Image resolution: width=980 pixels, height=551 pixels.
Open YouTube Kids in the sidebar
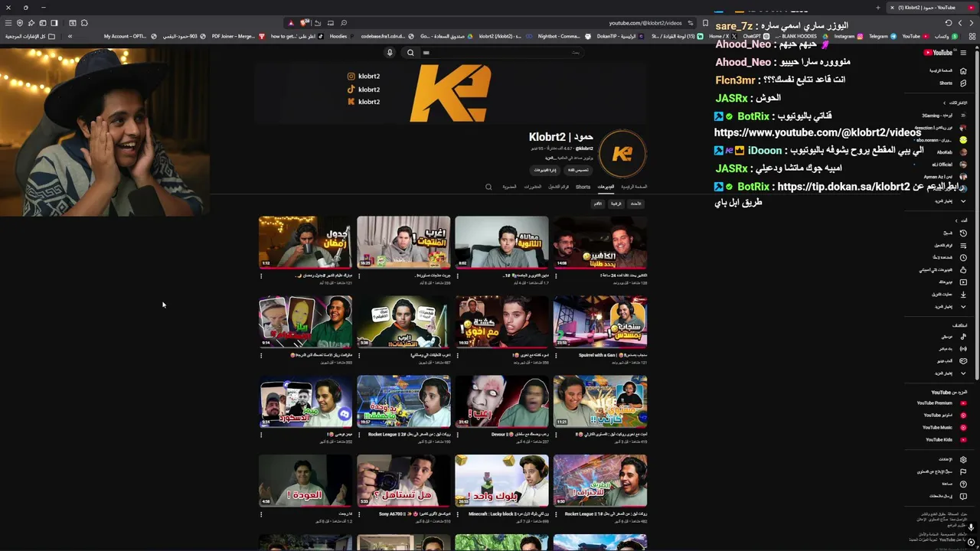[946, 439]
